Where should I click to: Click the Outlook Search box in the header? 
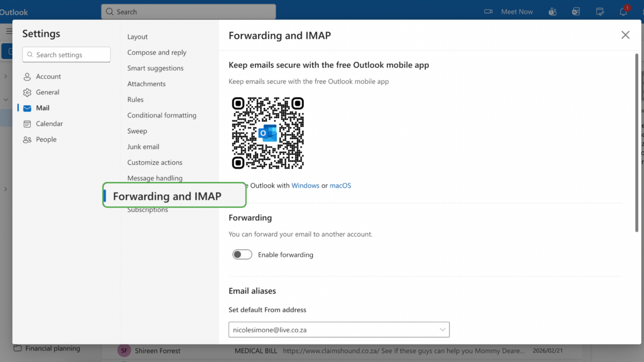(x=188, y=12)
